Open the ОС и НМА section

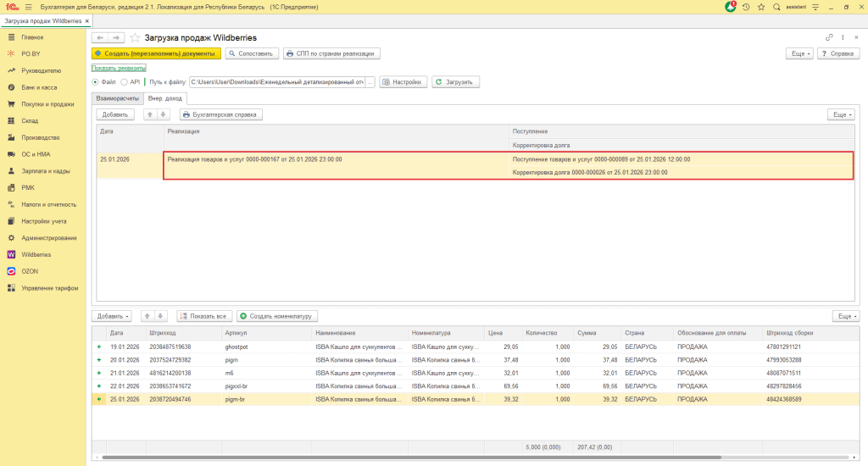36,154
